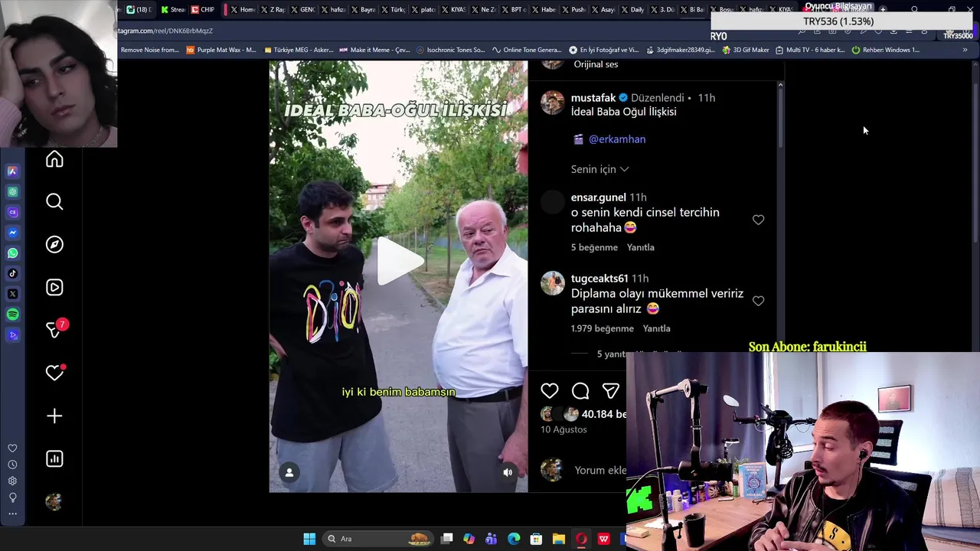
Task: Show tagged people icon on video
Action: (289, 473)
